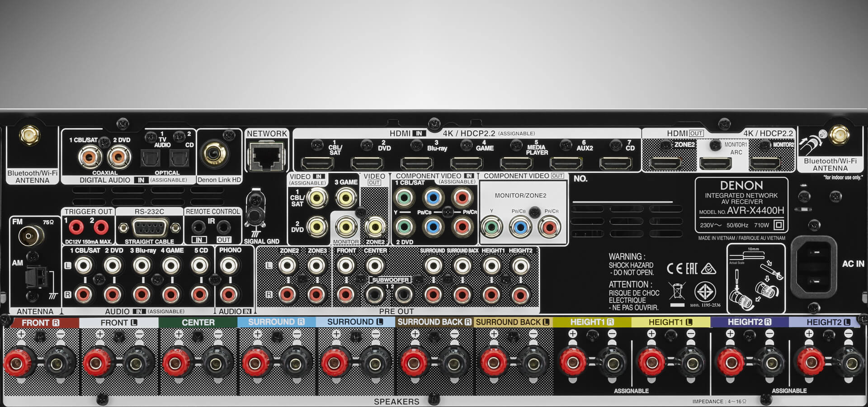Viewport: 868px width, 407px height.
Task: Click component out blue Pb/Cb jack
Action: coord(520,227)
